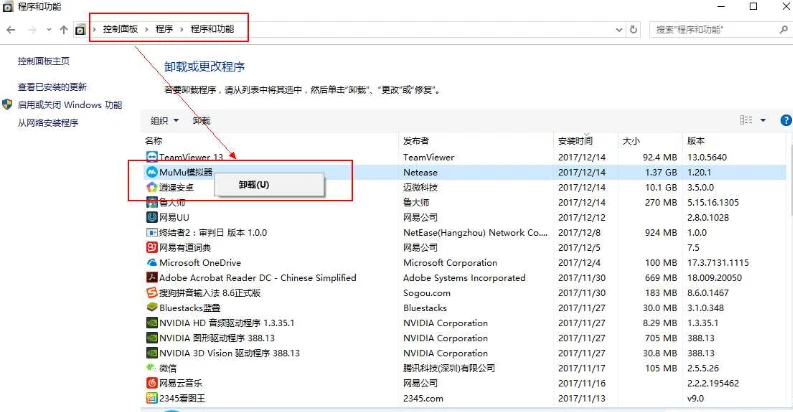Viewport: 793px width, 412px height.
Task: Open 从网络安装程序 link
Action: point(48,123)
